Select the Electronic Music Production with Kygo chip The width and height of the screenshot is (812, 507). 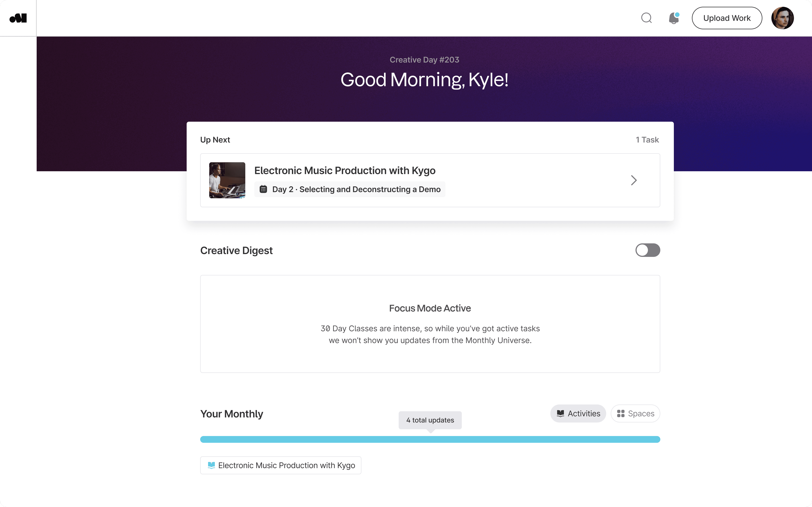pyautogui.click(x=286, y=465)
